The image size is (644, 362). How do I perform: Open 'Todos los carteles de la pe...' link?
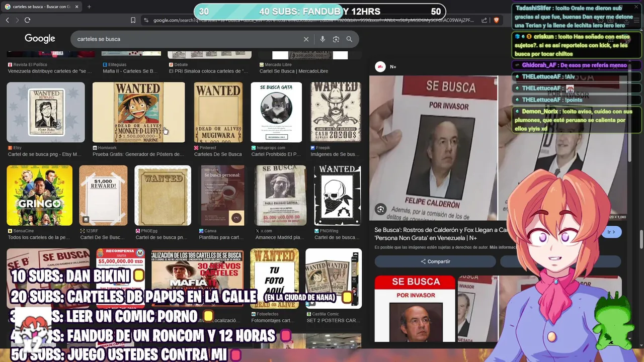39,237
